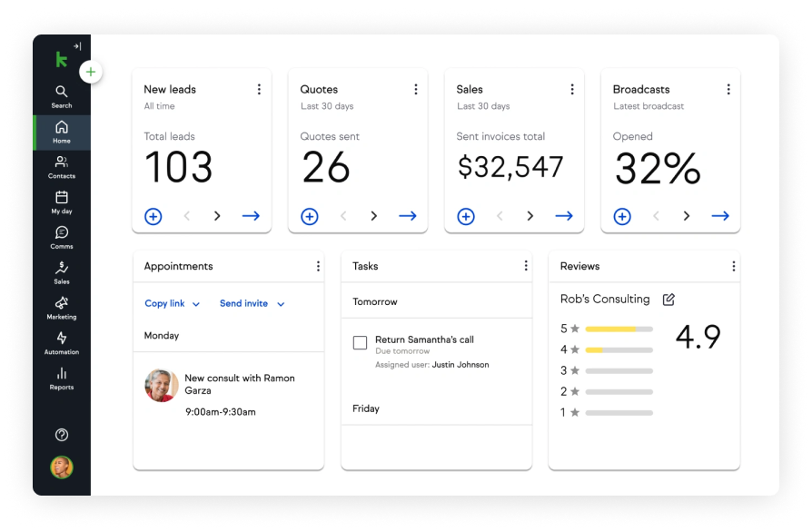The width and height of the screenshot is (812, 531).
Task: Navigate to My day
Action: [61, 199]
